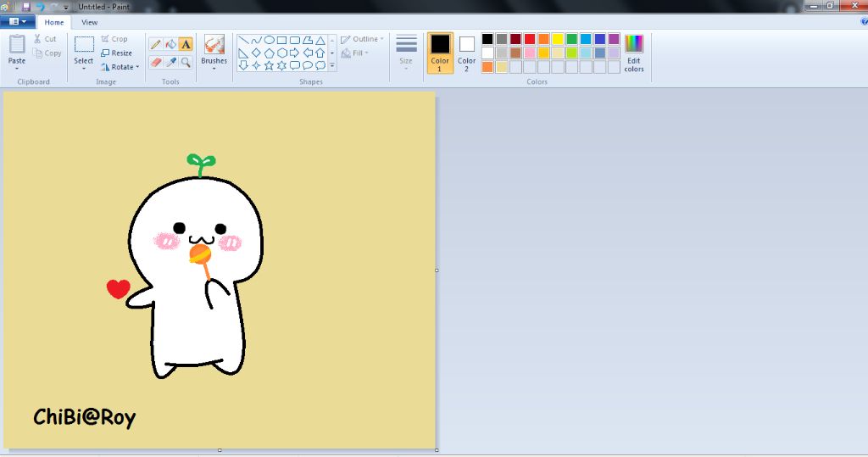868x457 pixels.
Task: Choose the Down arrow shape
Action: click(x=243, y=65)
